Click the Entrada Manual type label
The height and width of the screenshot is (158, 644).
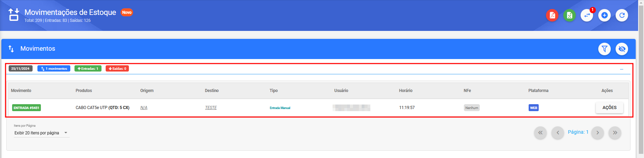pyautogui.click(x=280, y=108)
